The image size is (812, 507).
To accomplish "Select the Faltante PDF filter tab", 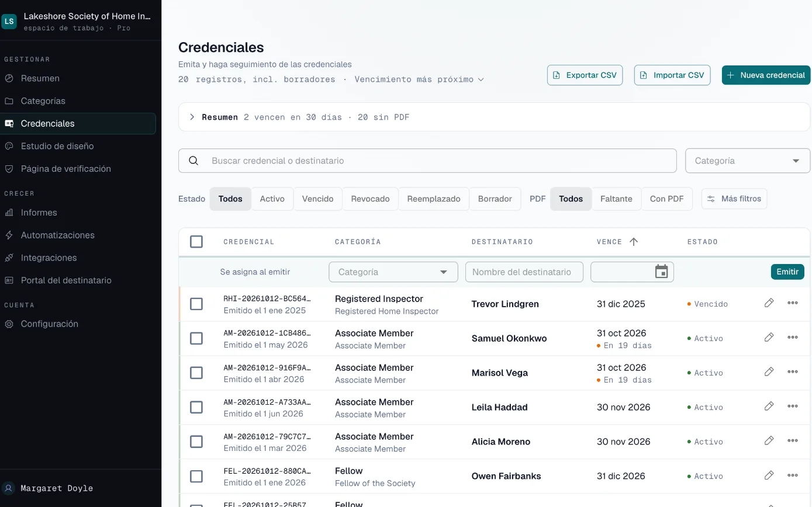I will pos(616,199).
